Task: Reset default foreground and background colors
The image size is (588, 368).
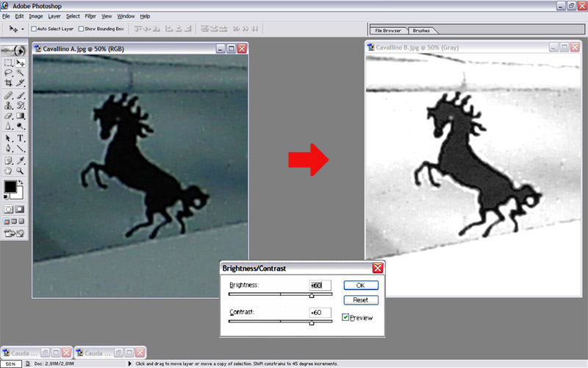Action: coord(6,197)
